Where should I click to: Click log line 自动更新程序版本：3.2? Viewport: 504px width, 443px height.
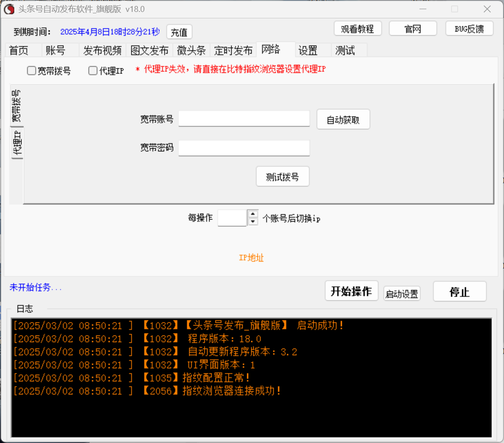(x=155, y=352)
